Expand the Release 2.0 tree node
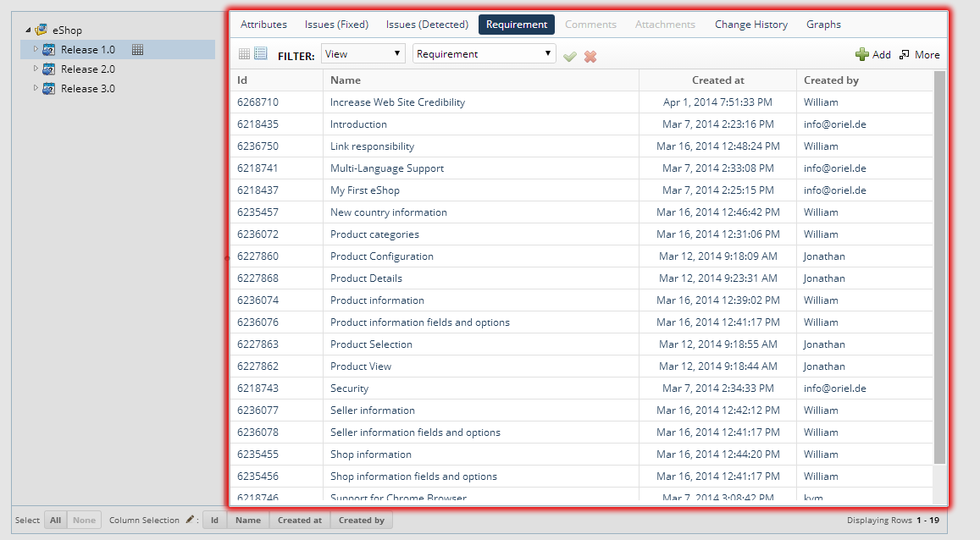 tap(36, 69)
